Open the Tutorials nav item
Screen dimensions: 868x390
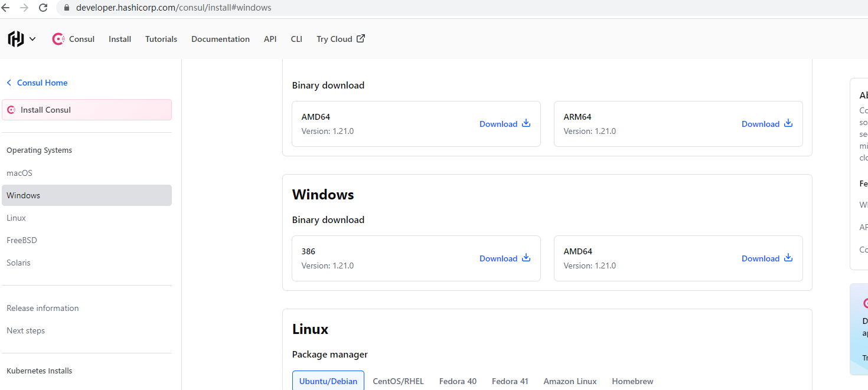point(161,39)
